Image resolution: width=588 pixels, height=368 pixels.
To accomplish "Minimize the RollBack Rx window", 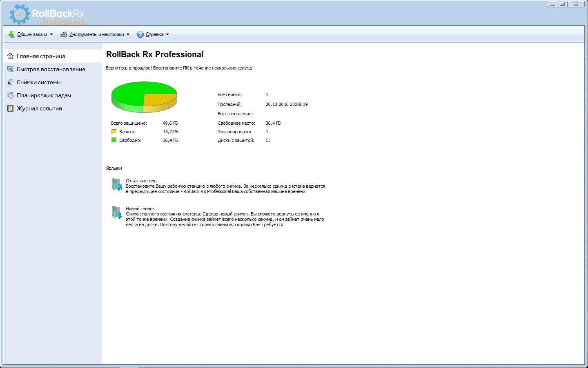I will pos(552,4).
